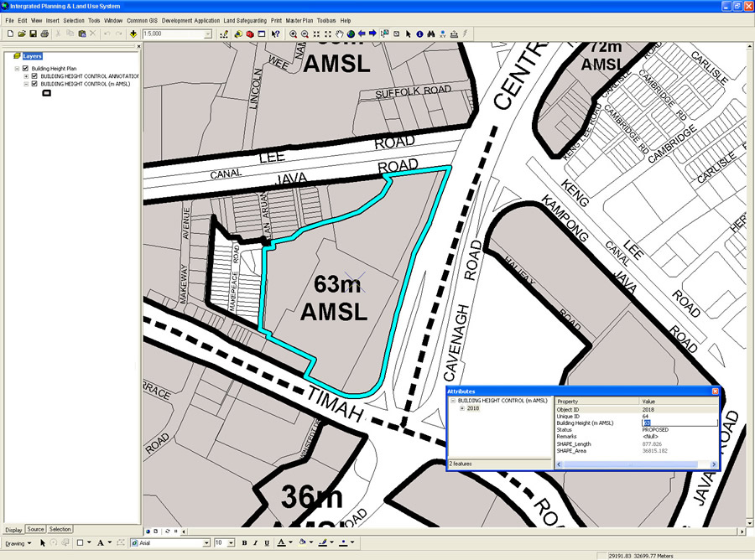The width and height of the screenshot is (755, 560).
Task: Expand BUILDING HEIGHT CONTROL ANNOTATION layer node
Action: 26,76
